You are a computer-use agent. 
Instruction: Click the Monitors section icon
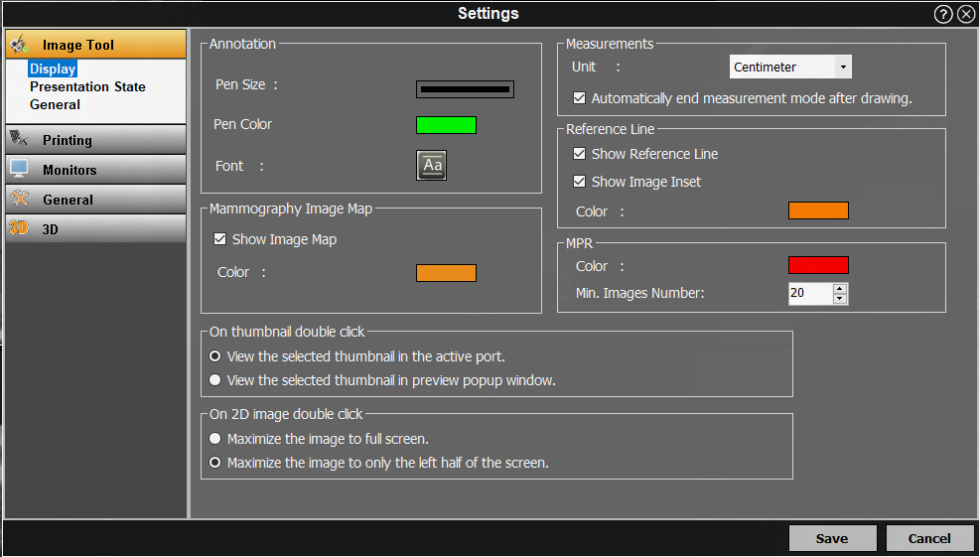pyautogui.click(x=20, y=170)
